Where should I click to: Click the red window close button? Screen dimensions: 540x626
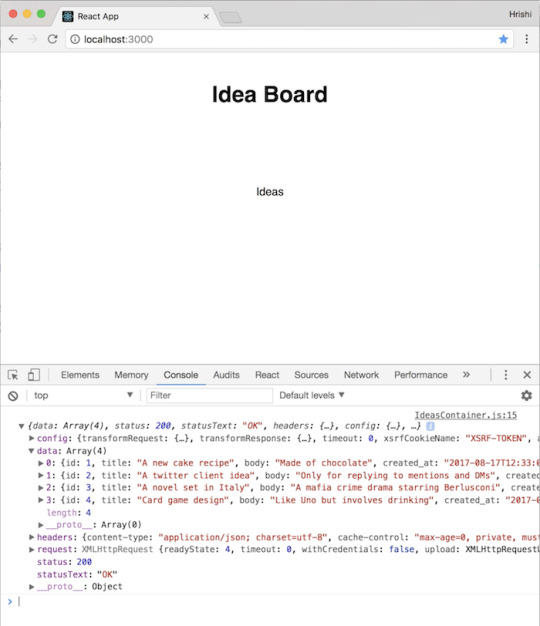[13, 14]
